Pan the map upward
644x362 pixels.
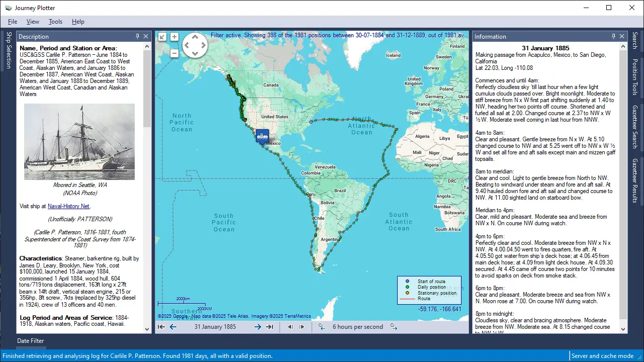pyautogui.click(x=195, y=38)
